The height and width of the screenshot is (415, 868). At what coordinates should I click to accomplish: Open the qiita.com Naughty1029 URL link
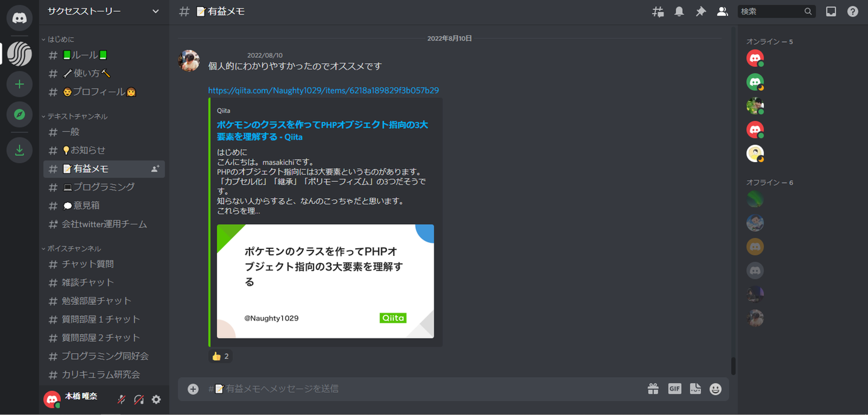coord(323,91)
